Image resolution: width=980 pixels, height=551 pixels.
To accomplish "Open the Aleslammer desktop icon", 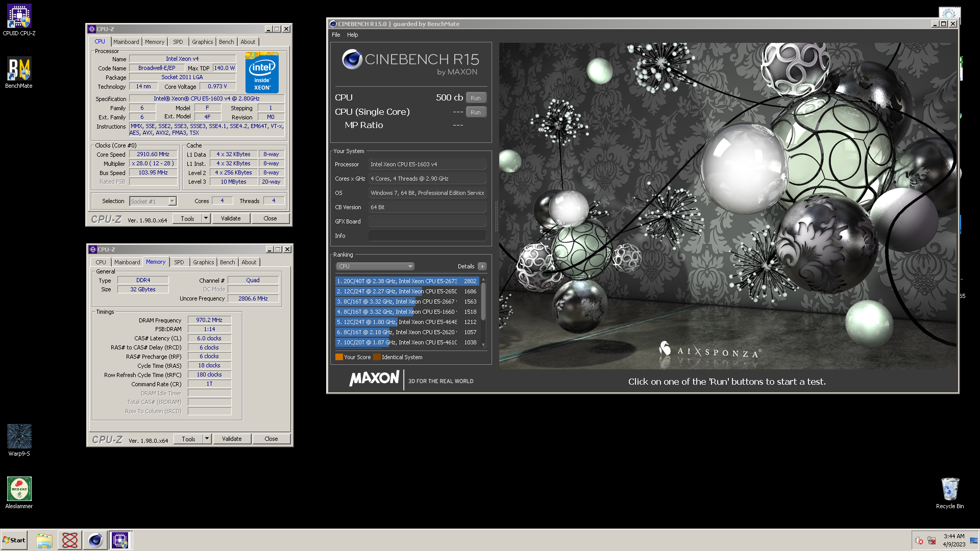I will pyautogui.click(x=19, y=492).
